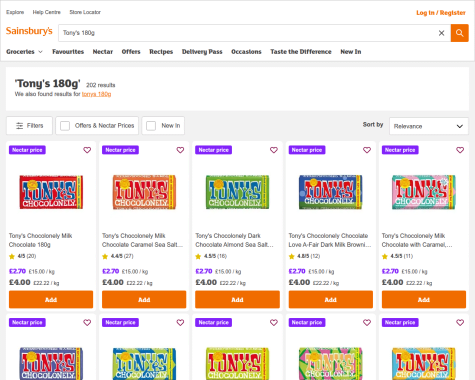
Task: Open the 'Tony's Chocolonely Milk Chocolate 180g' title
Action: coord(40,240)
